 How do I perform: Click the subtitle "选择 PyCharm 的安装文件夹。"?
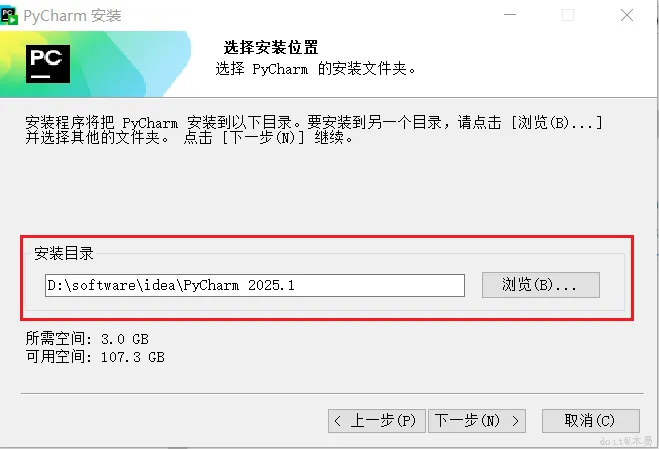click(316, 70)
